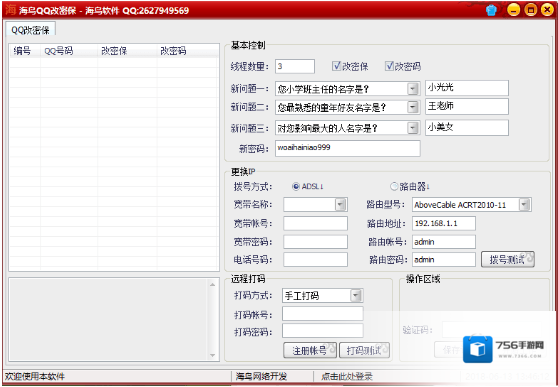This screenshot has height=387, width=558.
Task: Expand the 宽带名称 dropdown
Action: click(x=341, y=205)
